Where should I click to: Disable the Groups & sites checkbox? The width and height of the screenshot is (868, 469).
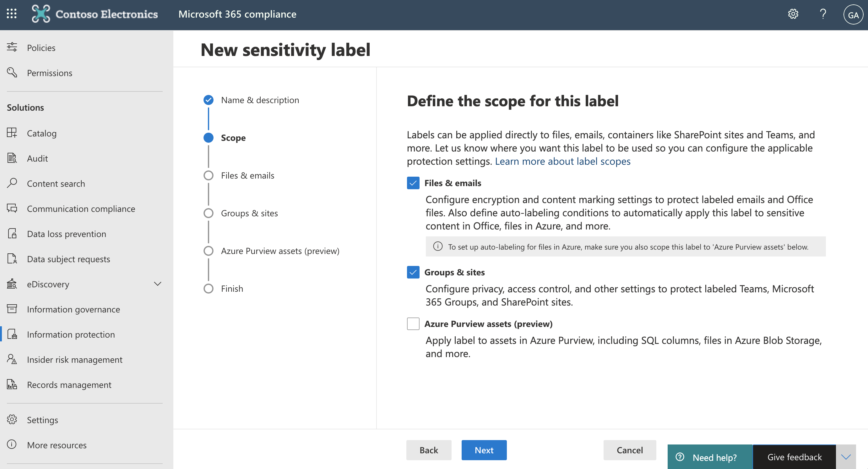(x=414, y=272)
